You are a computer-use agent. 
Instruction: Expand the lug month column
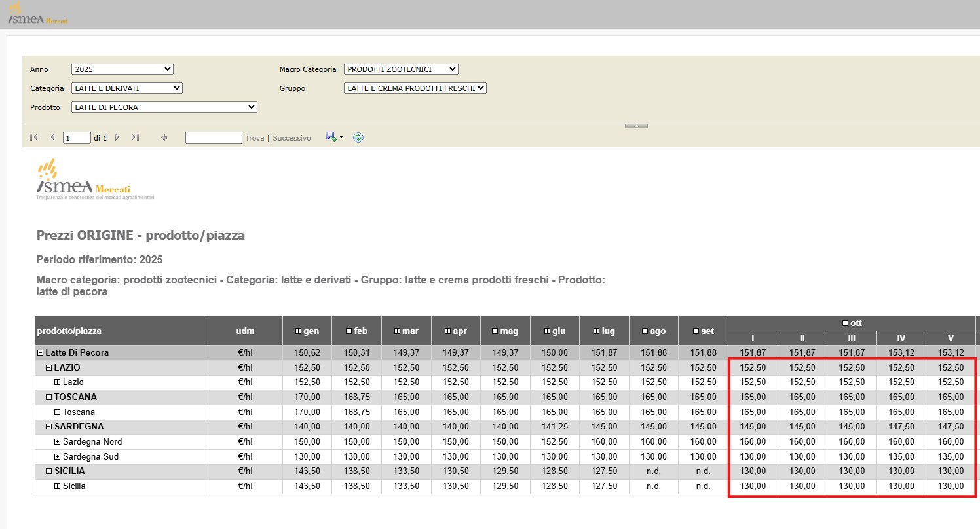click(x=596, y=331)
